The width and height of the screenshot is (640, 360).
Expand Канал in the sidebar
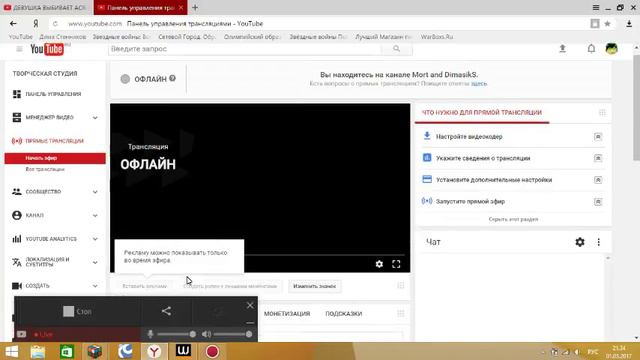95,216
